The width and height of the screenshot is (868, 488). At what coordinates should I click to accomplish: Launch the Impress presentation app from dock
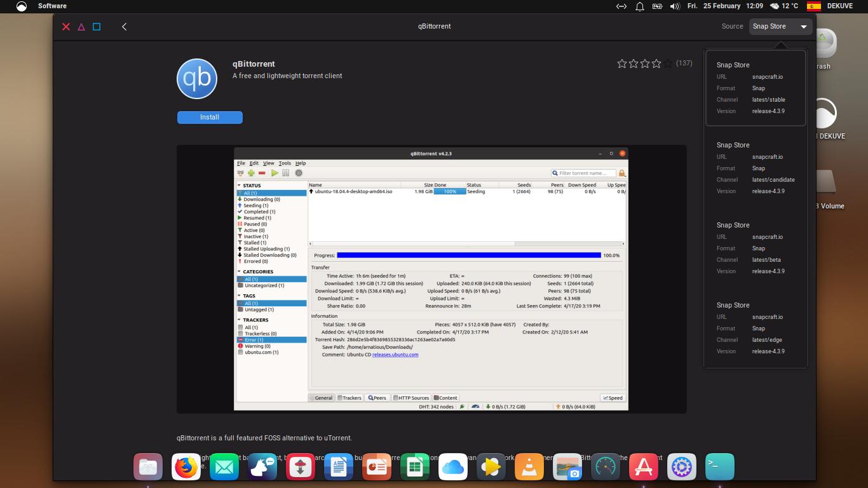377,468
